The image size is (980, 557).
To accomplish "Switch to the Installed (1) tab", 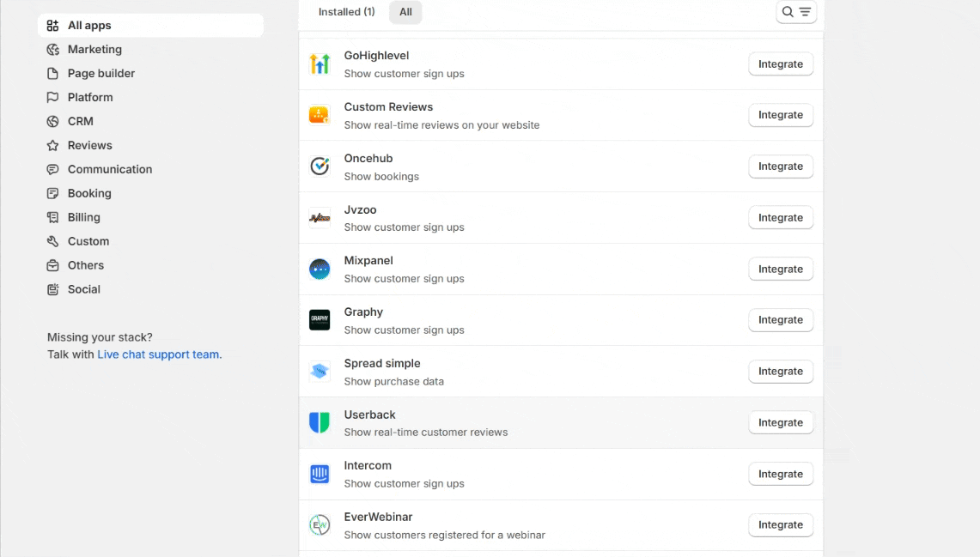I will (346, 12).
